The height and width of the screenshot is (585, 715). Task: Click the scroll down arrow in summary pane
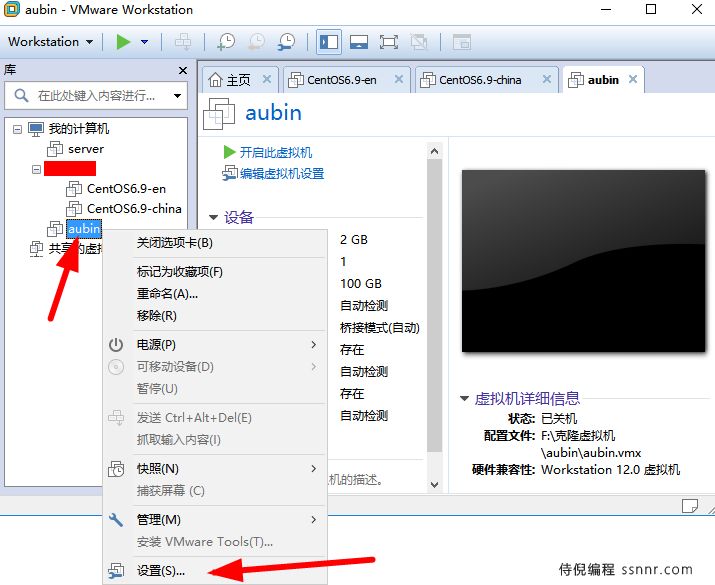[435, 485]
